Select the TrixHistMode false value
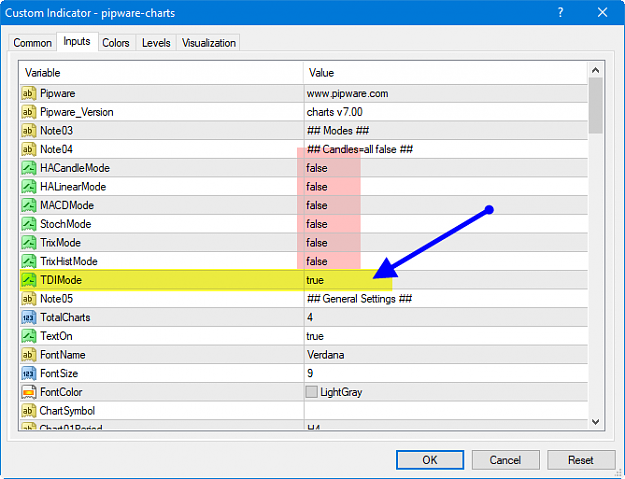Image resolution: width=625 pixels, height=479 pixels. pyautogui.click(x=317, y=261)
